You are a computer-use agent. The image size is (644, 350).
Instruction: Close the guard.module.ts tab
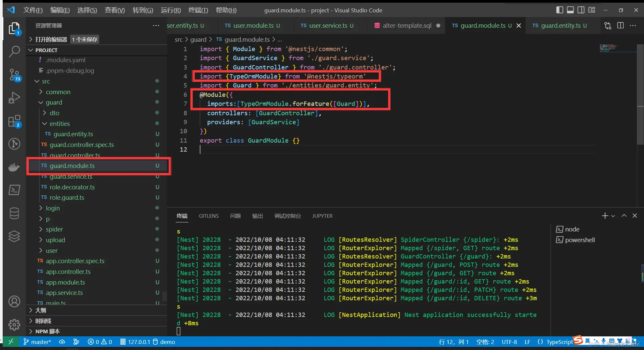pos(518,25)
